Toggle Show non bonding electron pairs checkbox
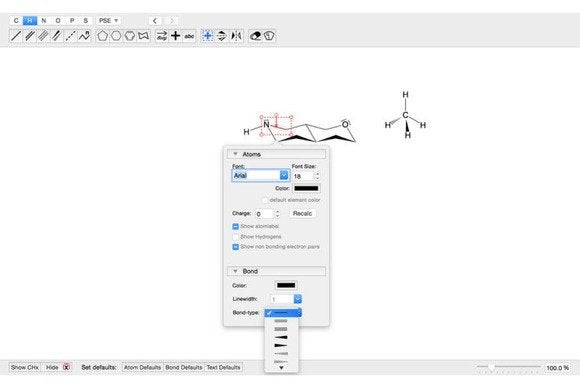 click(x=236, y=247)
